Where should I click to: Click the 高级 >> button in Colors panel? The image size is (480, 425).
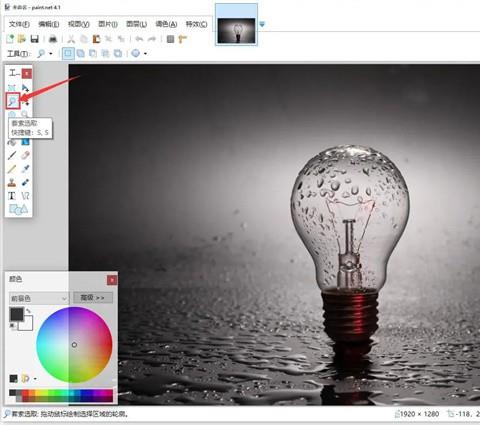(93, 297)
